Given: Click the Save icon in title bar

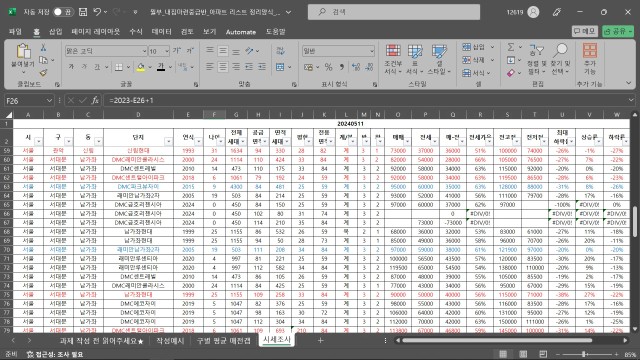Looking at the screenshot, I should pos(83,12).
